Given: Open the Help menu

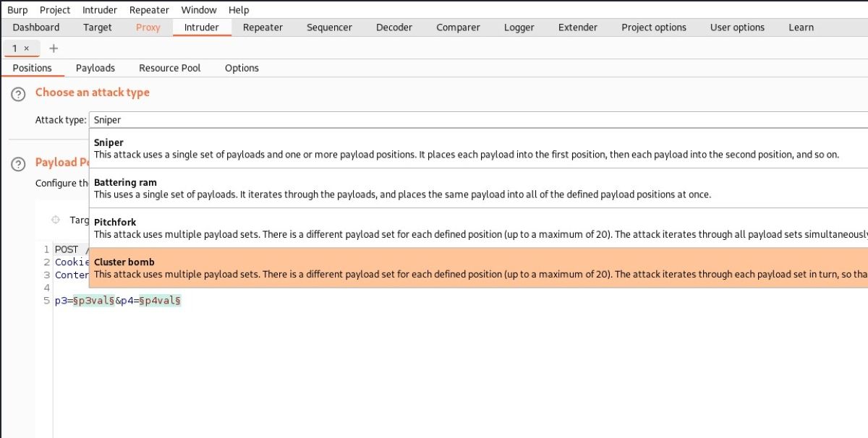Looking at the screenshot, I should coord(239,10).
